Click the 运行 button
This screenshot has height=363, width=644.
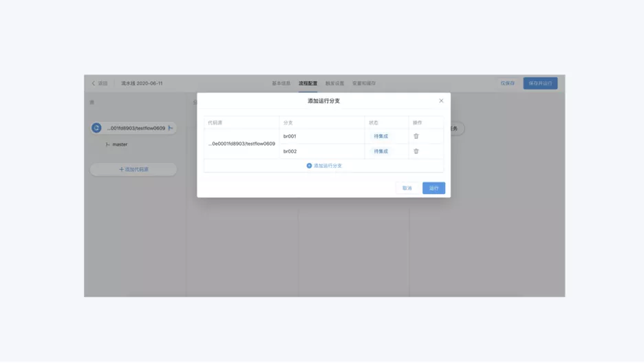[433, 188]
